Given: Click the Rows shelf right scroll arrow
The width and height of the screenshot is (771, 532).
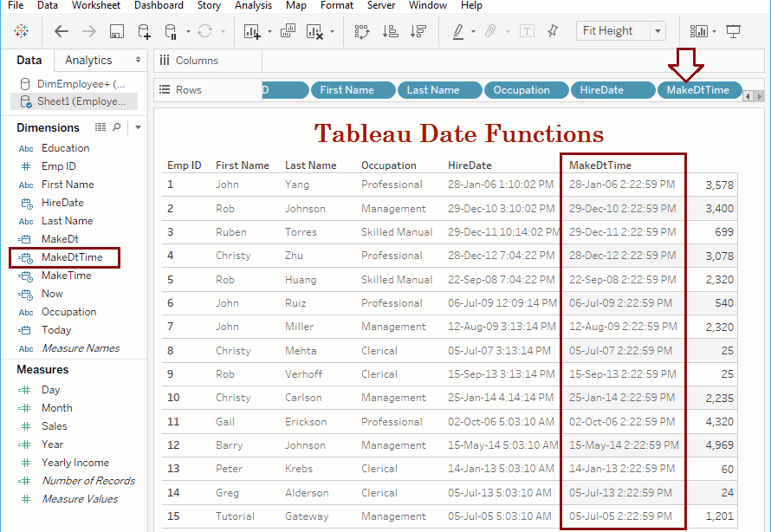Looking at the screenshot, I should tap(759, 96).
